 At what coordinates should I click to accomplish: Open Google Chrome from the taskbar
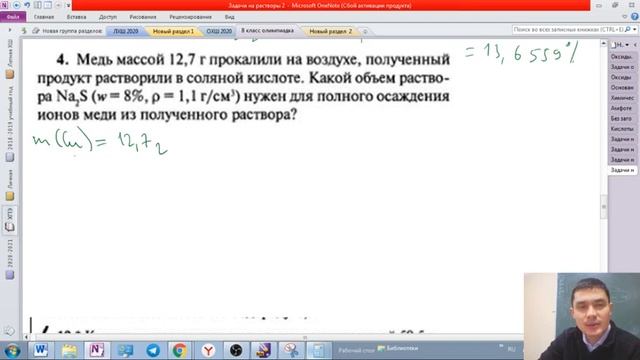coord(180,351)
